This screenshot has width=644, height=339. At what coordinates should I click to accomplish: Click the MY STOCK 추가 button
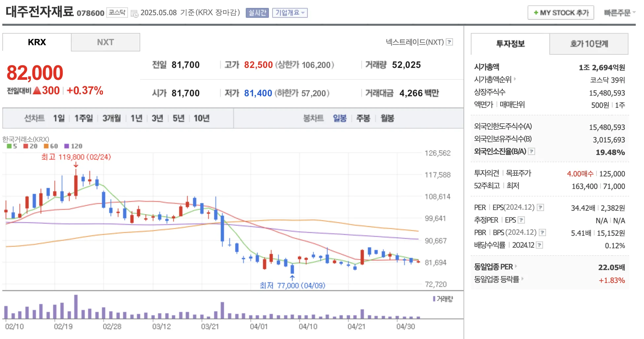tap(561, 13)
